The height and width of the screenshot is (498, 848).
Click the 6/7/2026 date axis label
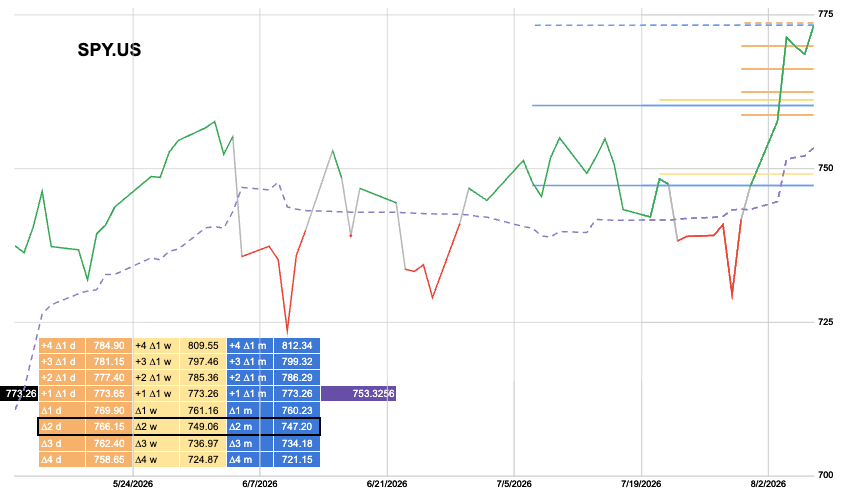[x=260, y=484]
